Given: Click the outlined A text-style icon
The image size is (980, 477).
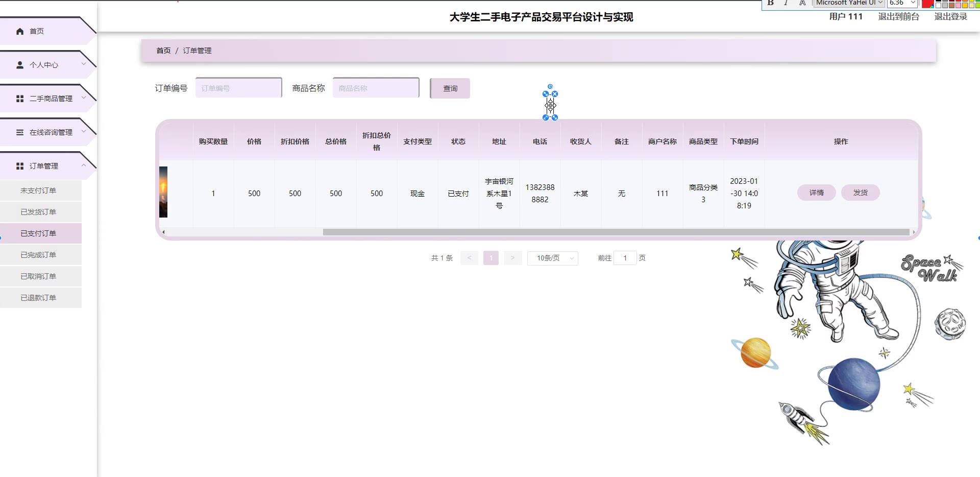Looking at the screenshot, I should tap(802, 3).
